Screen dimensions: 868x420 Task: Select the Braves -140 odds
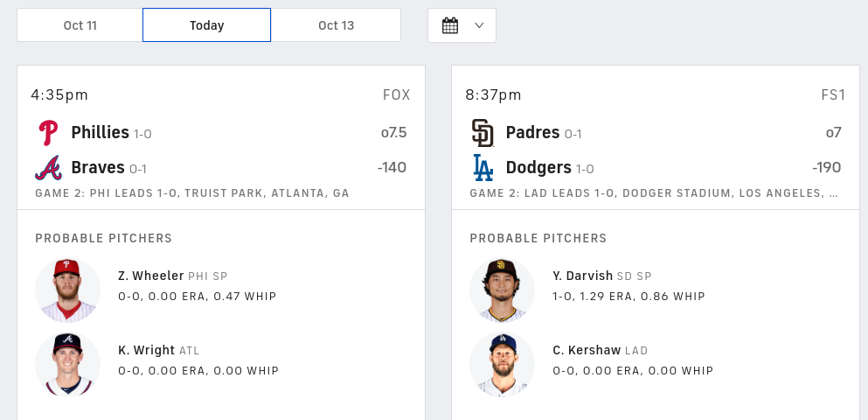(392, 167)
